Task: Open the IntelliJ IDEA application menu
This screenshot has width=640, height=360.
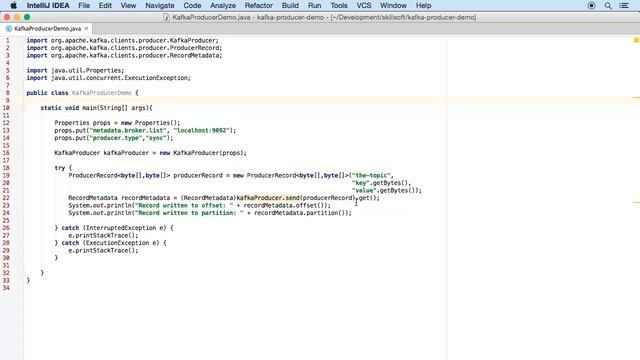Action: point(48,5)
